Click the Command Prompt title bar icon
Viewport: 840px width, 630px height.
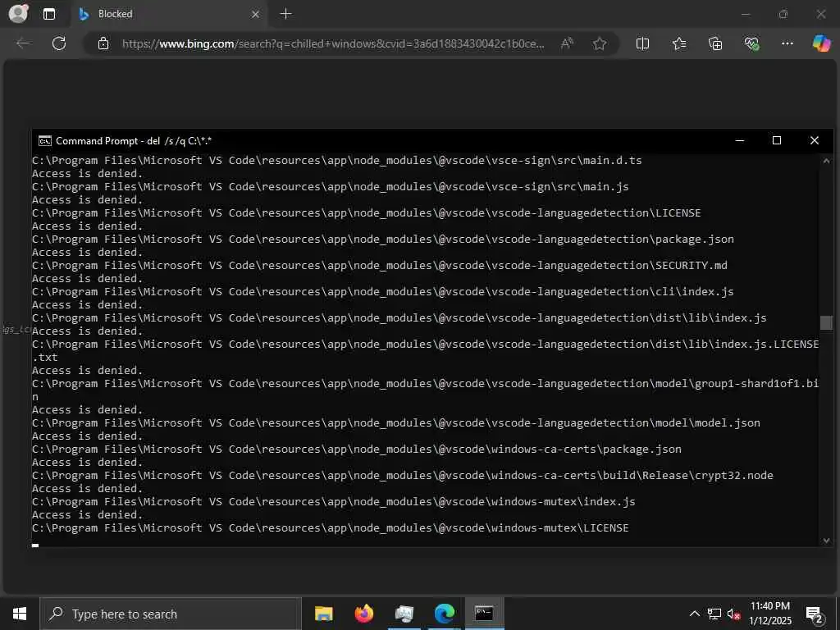click(x=45, y=141)
